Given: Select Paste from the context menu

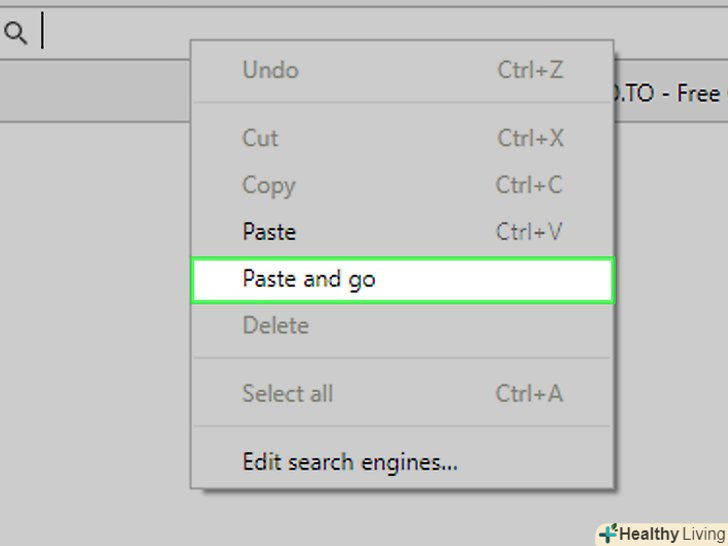Looking at the screenshot, I should 269,232.
